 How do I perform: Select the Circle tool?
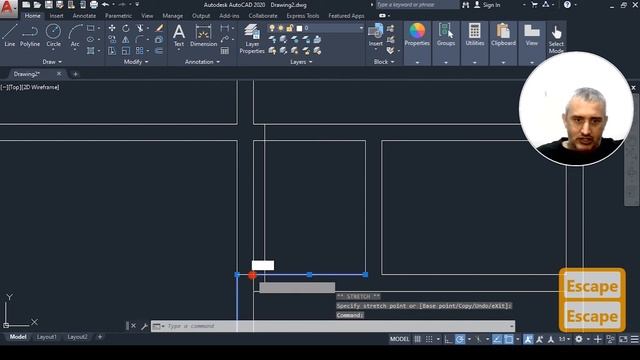click(x=53, y=36)
